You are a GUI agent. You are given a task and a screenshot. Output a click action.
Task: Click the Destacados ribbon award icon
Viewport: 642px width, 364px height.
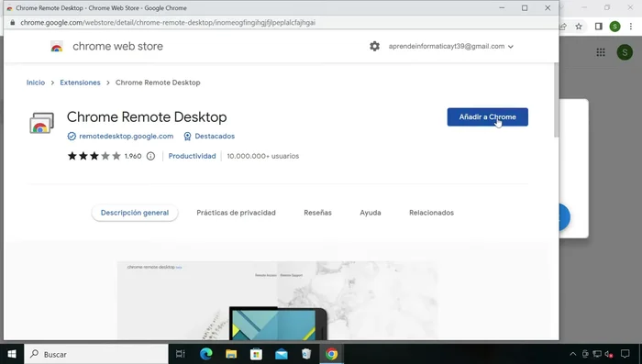(x=187, y=137)
